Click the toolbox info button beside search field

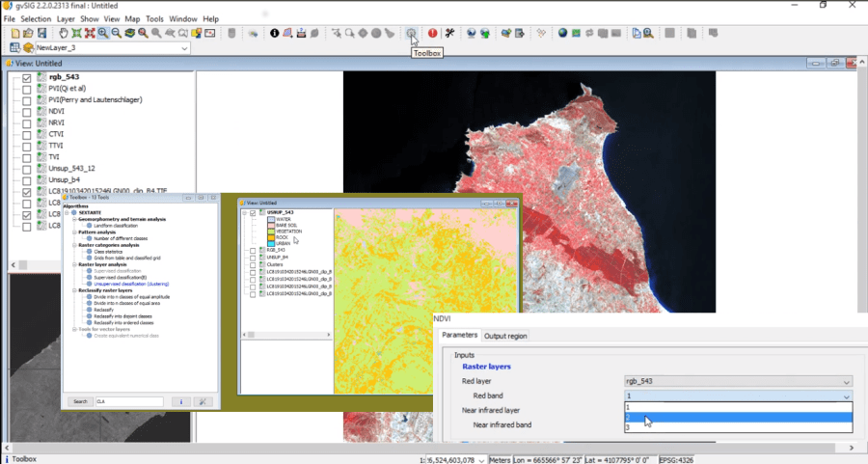[x=180, y=401]
